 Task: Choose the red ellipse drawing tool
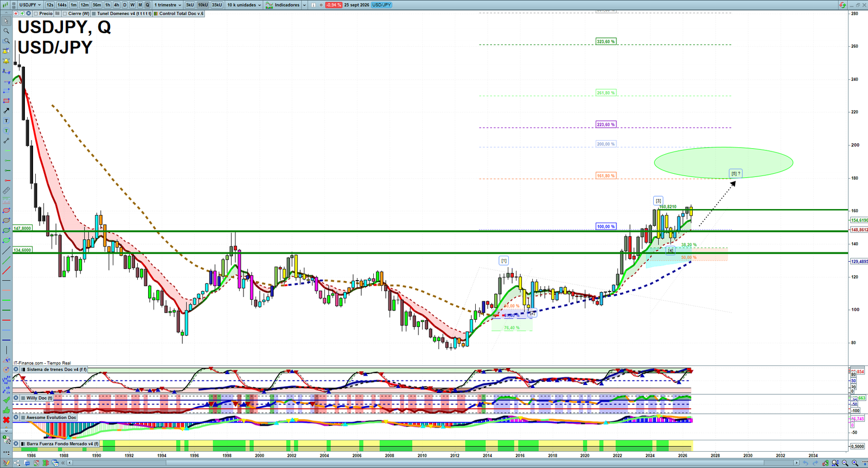(7, 211)
